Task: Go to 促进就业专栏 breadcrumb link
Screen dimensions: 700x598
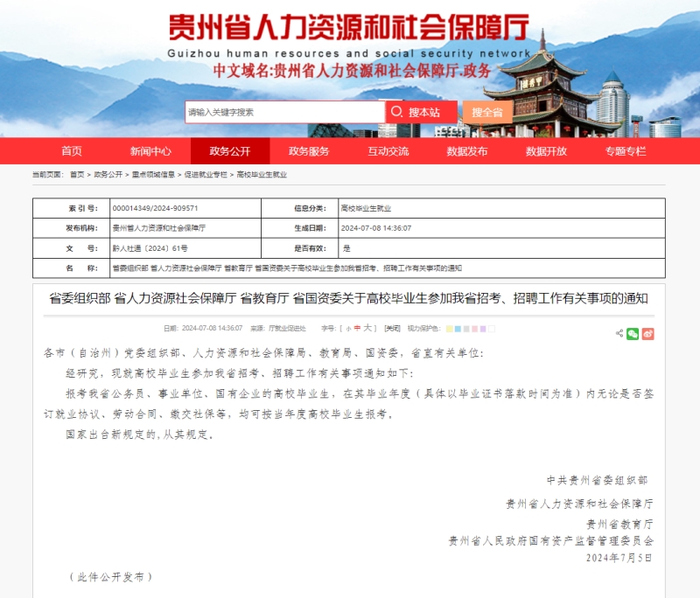Action: [x=204, y=175]
